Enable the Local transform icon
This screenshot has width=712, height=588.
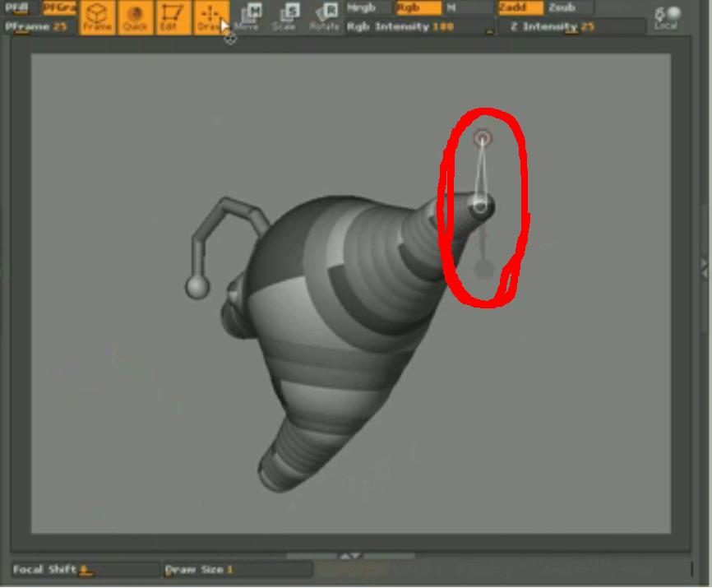point(667,17)
